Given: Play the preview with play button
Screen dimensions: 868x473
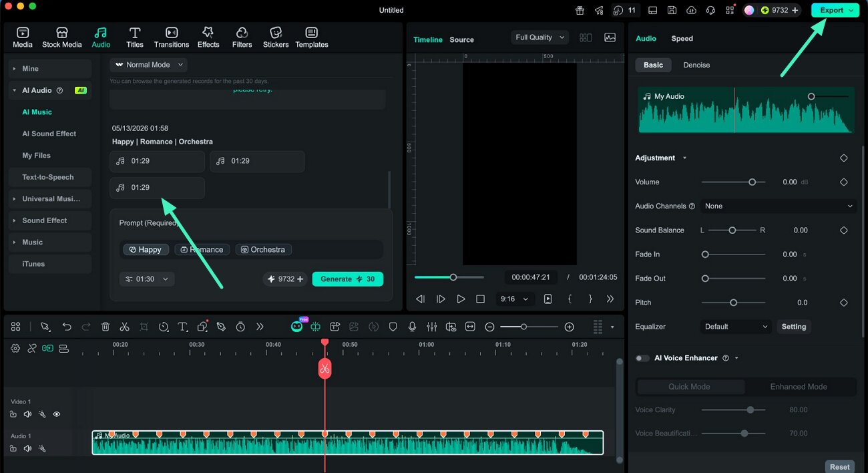Looking at the screenshot, I should pyautogui.click(x=461, y=299).
